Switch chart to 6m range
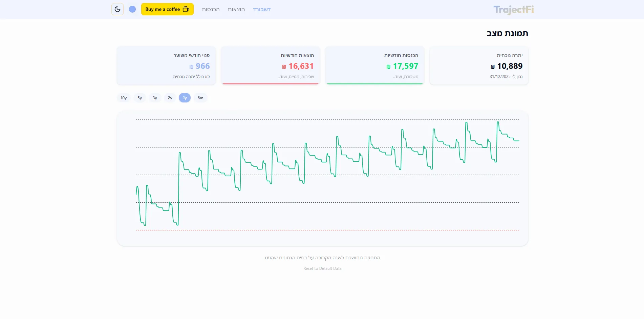The width and height of the screenshot is (644, 319). (200, 98)
